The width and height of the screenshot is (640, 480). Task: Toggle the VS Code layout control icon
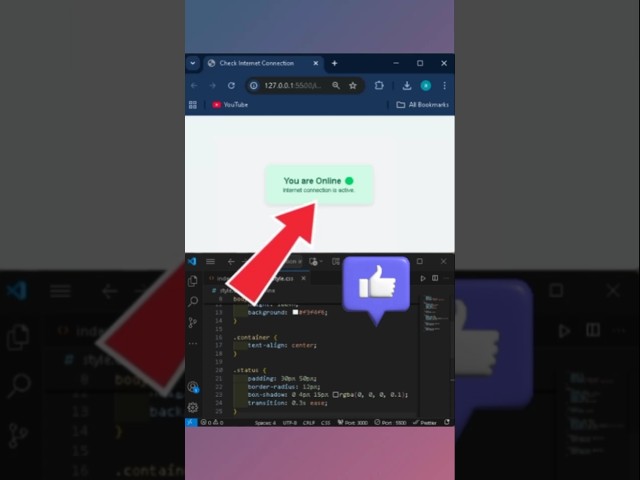tap(336, 261)
